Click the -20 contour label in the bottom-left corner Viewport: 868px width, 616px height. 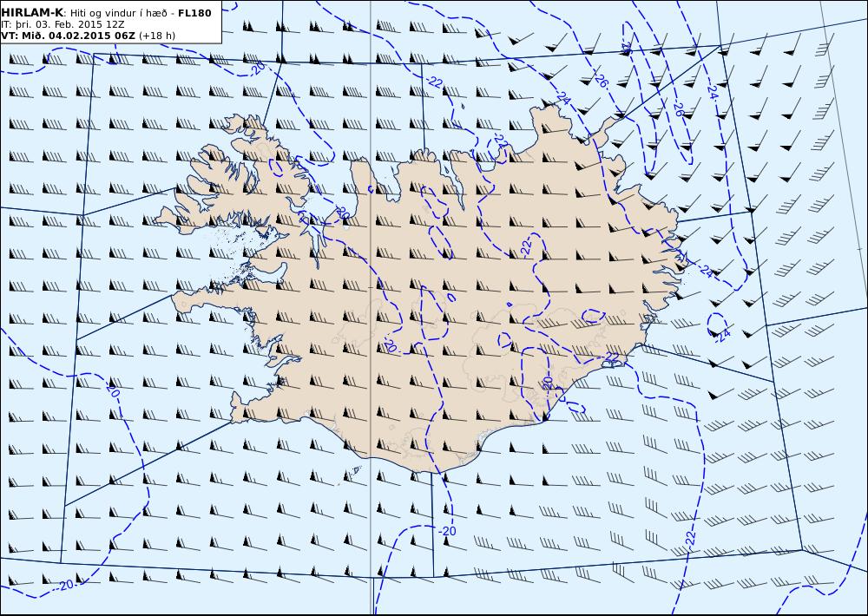[x=65, y=585]
